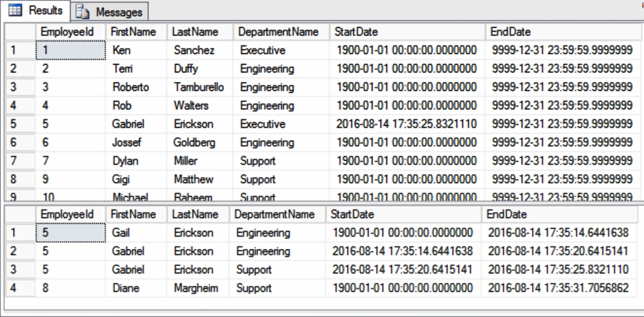Viewport: 644px width, 317px height.
Task: Select all via top grid corner cell
Action: [20, 32]
